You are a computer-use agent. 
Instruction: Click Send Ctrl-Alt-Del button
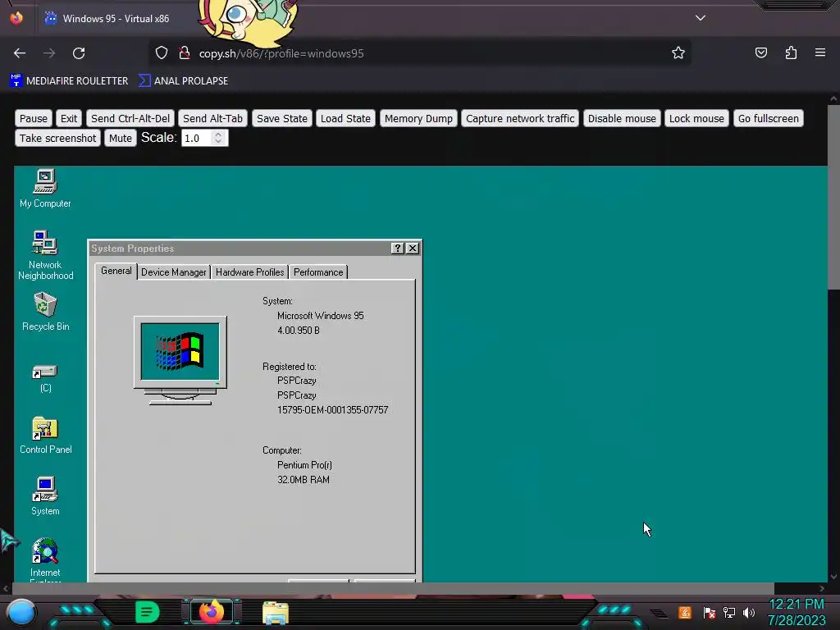click(130, 118)
